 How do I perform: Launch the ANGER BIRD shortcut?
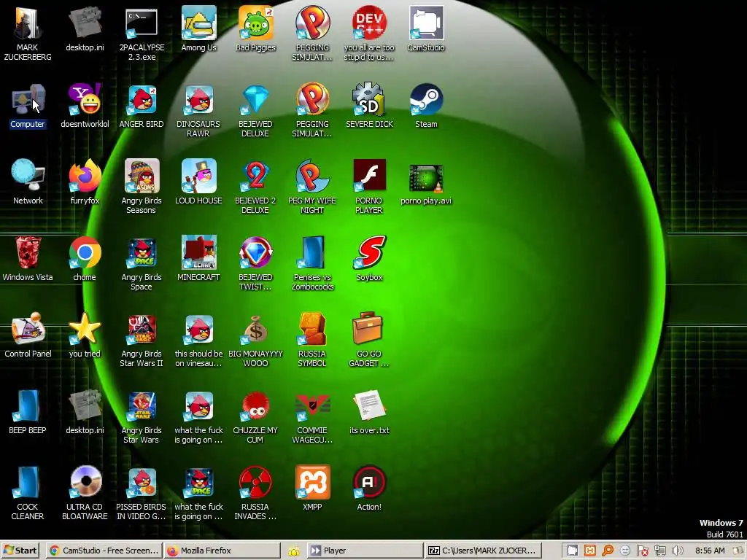tap(142, 106)
